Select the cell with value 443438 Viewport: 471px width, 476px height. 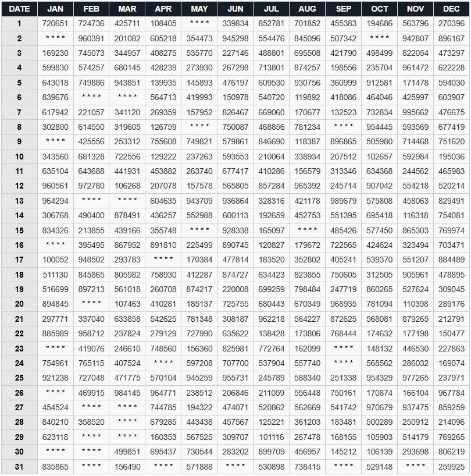pyautogui.click(x=199, y=422)
